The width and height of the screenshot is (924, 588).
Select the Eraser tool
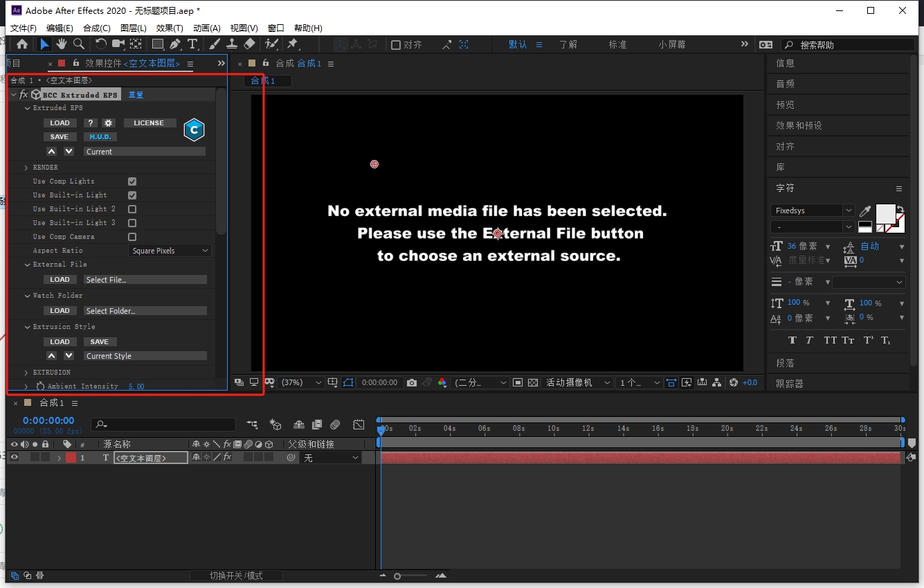click(x=249, y=44)
